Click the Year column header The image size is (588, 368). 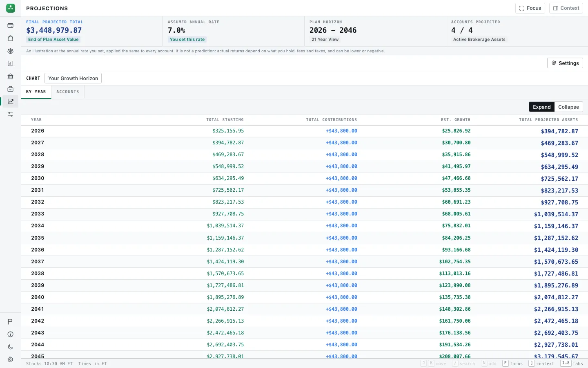(x=36, y=120)
